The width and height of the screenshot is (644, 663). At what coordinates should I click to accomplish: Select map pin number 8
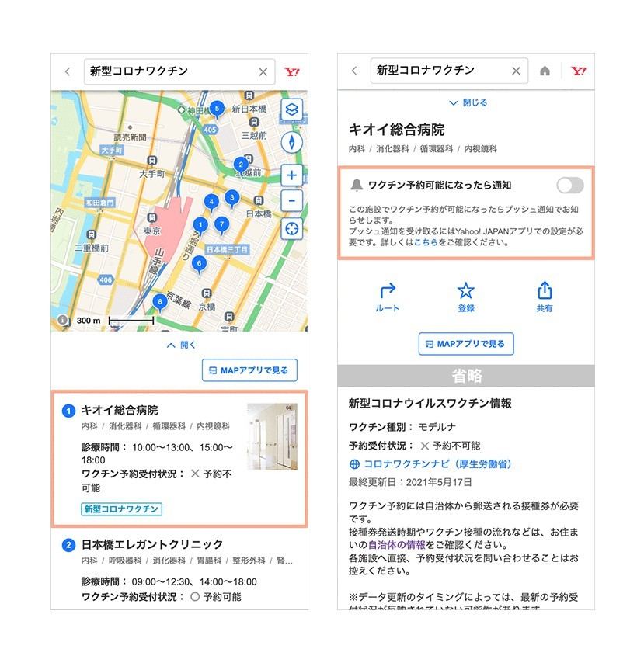point(159,303)
